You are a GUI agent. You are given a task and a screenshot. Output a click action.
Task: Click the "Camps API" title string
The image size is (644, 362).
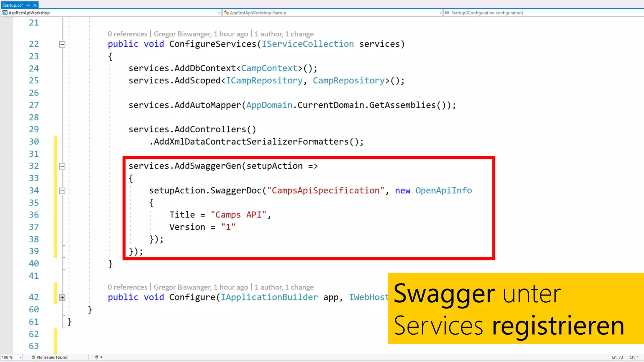tap(239, 215)
